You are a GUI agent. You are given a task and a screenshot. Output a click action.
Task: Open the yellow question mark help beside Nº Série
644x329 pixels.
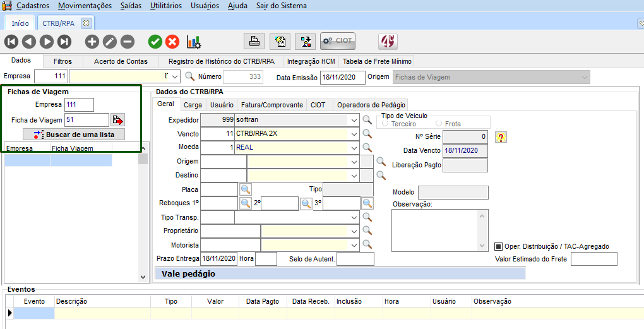tap(502, 137)
